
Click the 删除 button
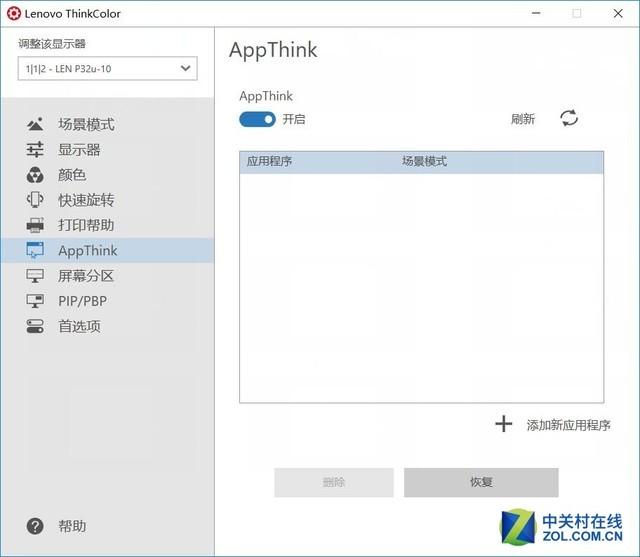point(334,482)
